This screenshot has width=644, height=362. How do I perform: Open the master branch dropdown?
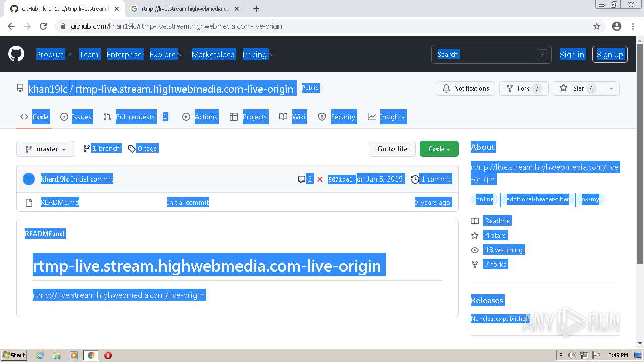click(45, 149)
